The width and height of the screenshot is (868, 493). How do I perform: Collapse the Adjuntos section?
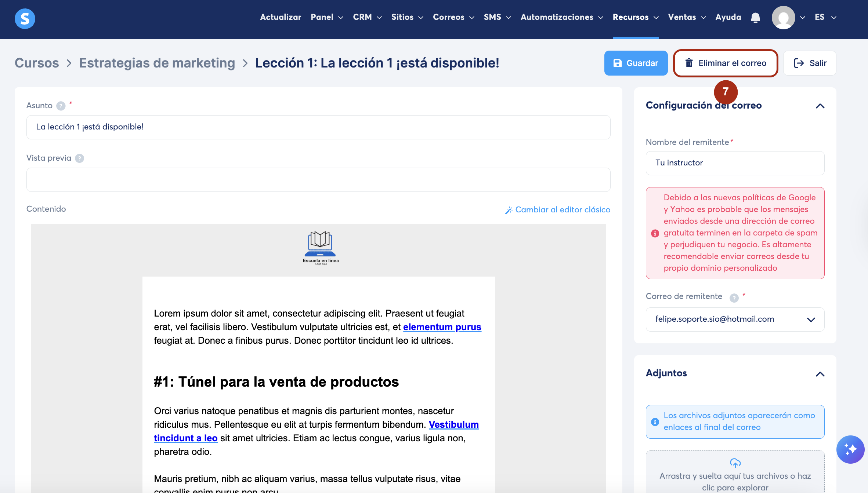[x=820, y=374]
